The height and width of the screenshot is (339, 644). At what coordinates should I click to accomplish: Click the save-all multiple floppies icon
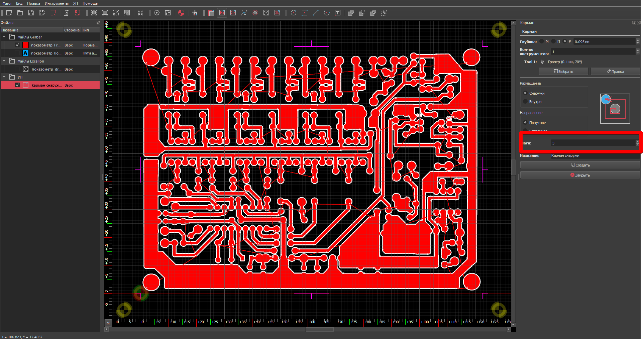(67, 13)
